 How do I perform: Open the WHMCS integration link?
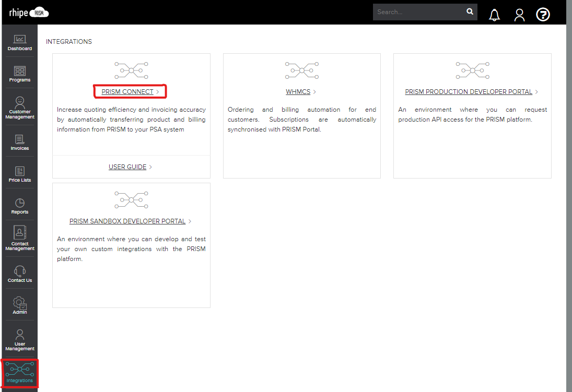pos(298,91)
